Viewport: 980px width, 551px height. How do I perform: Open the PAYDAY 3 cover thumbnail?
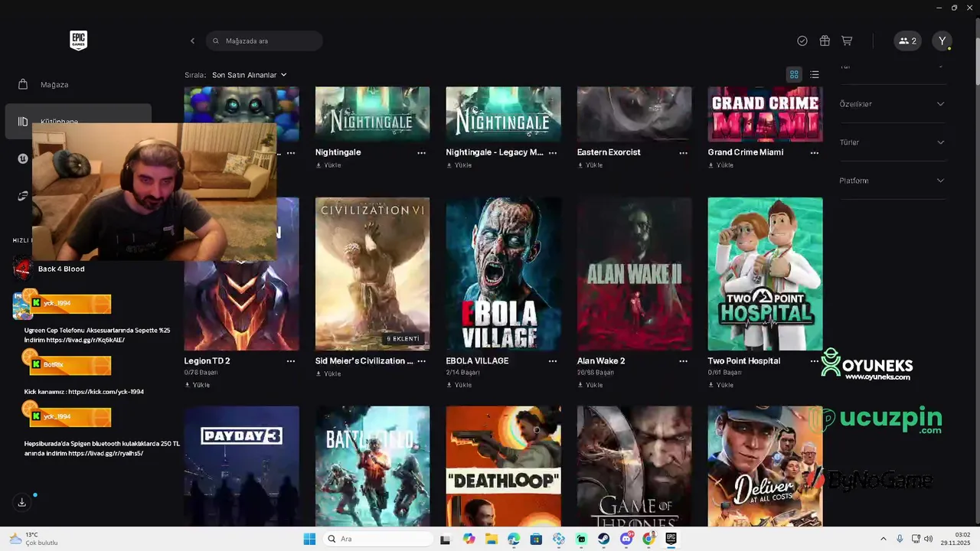[241, 466]
